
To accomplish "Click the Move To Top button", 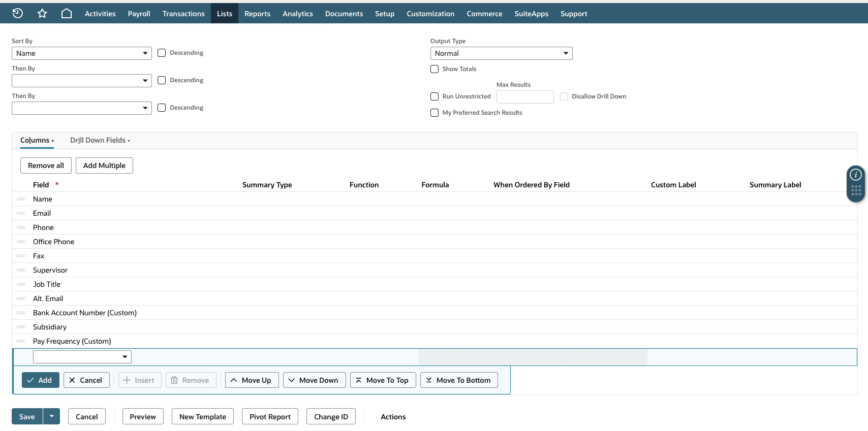I will (383, 380).
